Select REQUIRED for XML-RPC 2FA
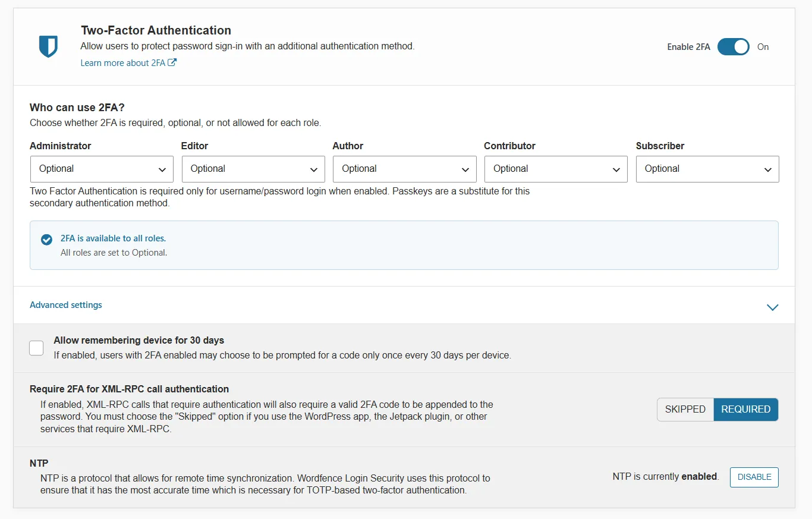This screenshot has height=519, width=812. point(745,409)
